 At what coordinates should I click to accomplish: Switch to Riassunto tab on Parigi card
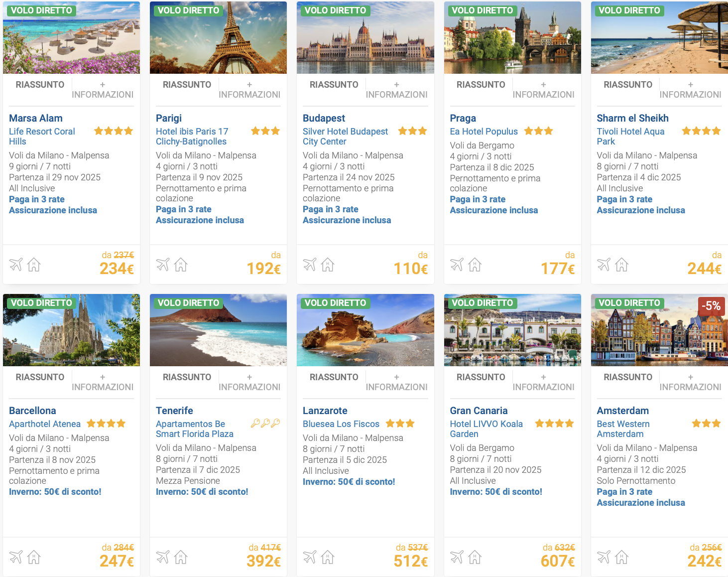click(187, 85)
